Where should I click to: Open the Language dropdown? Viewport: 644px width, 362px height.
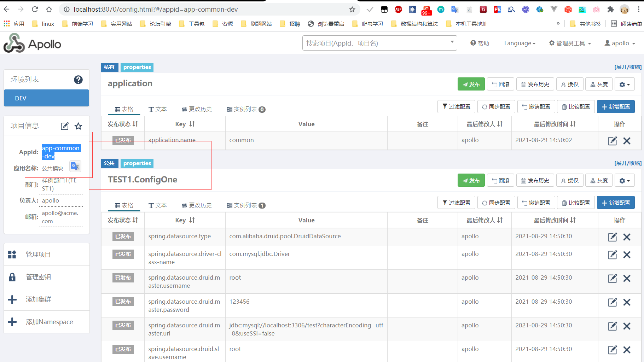[x=519, y=43]
